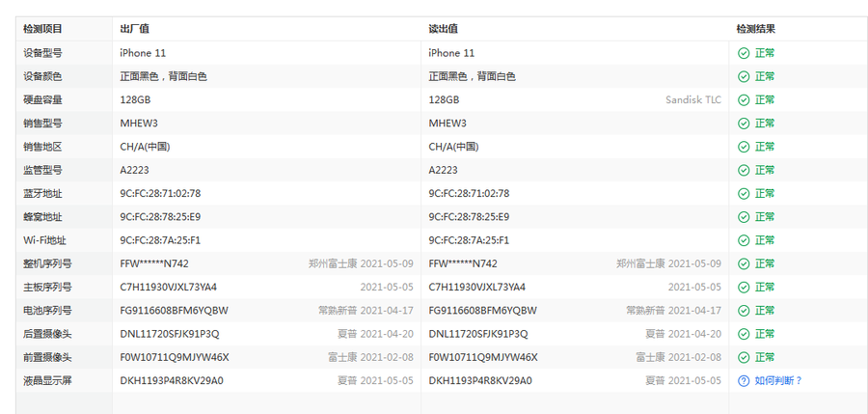Open the 如何判断？ link
This screenshot has height=414, width=868.
pyautogui.click(x=778, y=381)
